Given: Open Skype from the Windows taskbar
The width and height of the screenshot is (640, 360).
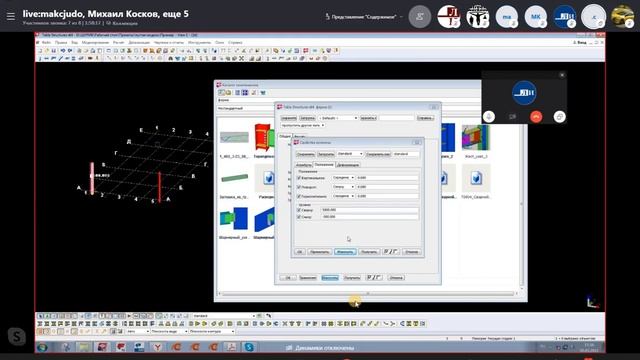Looking at the screenshot, I should point(249,347).
